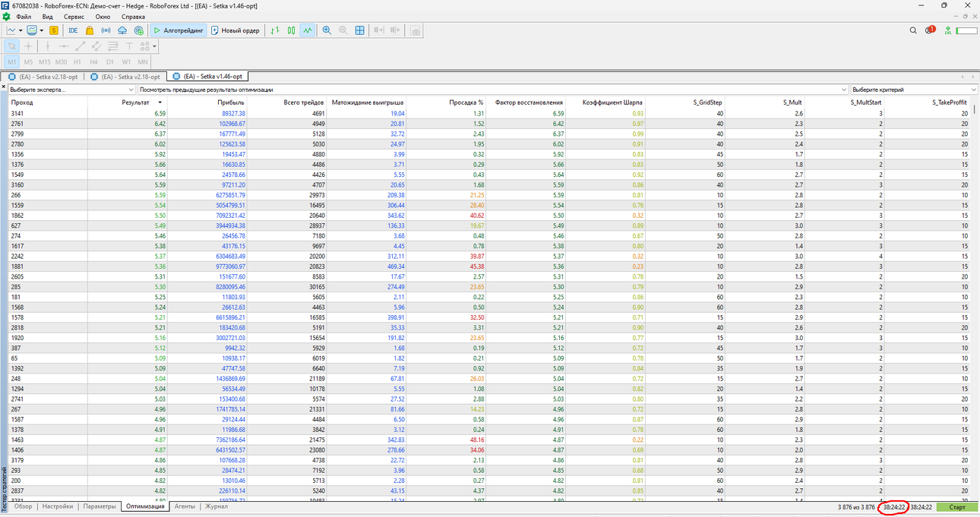Open the search magnifier in toolbar
980x517 pixels.
(913, 30)
